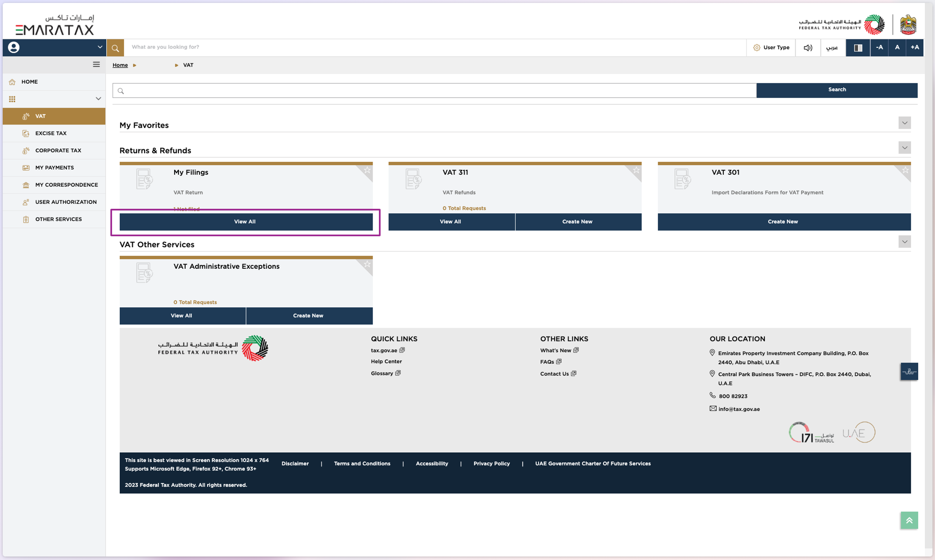Toggle the audio speaker icon

pos(808,48)
